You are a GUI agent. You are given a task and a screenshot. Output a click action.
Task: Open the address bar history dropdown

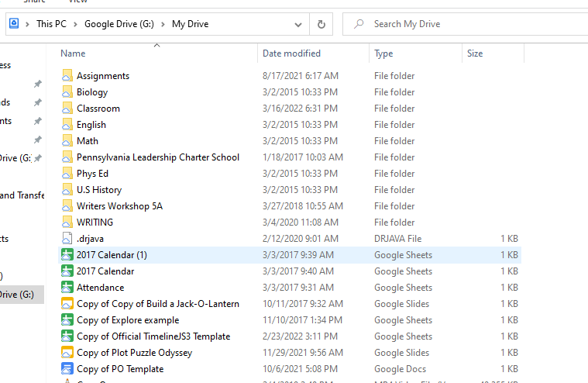(x=298, y=25)
